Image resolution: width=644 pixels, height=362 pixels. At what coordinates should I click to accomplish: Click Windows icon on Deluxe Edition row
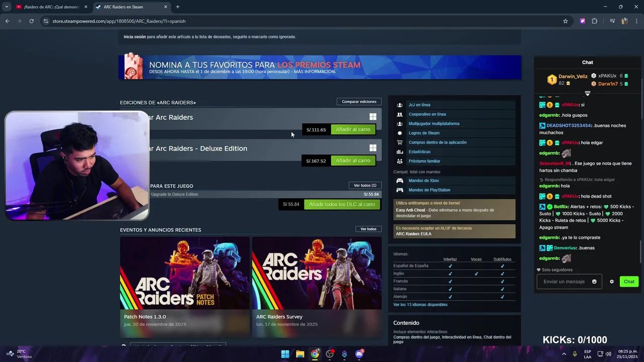coord(373,148)
